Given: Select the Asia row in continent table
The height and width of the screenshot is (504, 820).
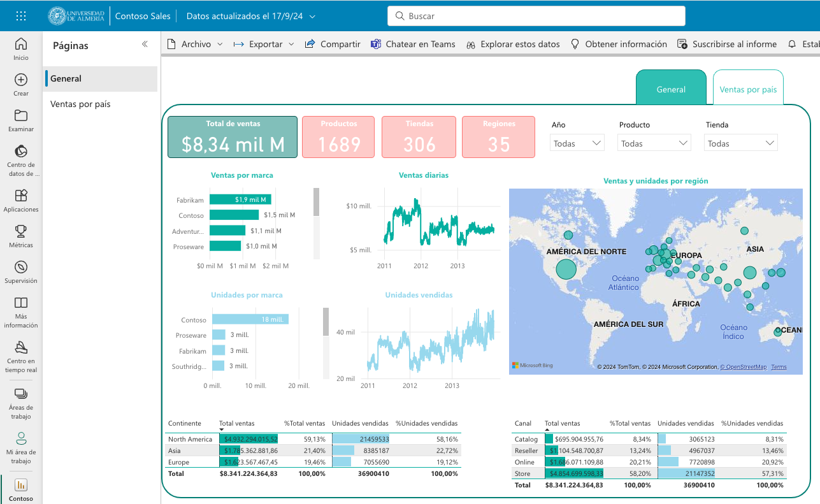Looking at the screenshot, I should [313, 450].
